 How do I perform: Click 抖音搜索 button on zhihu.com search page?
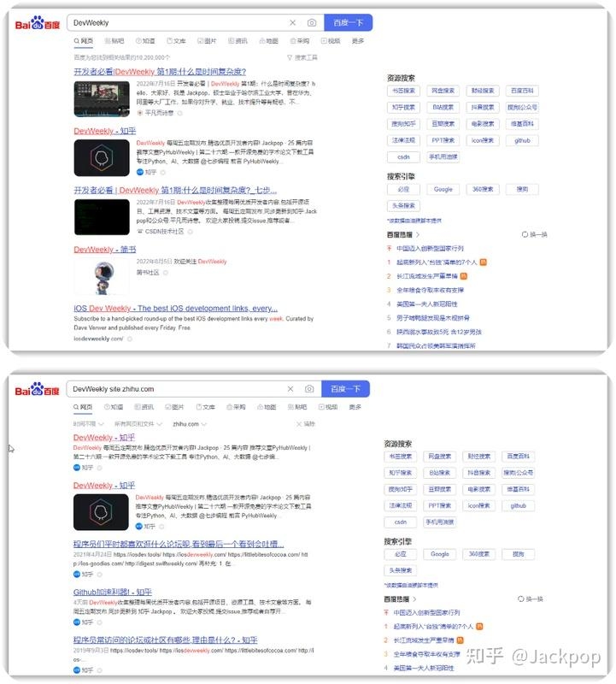click(x=479, y=473)
